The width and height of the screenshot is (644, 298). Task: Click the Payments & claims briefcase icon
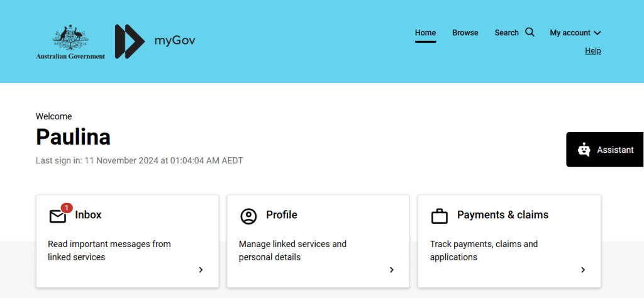439,216
